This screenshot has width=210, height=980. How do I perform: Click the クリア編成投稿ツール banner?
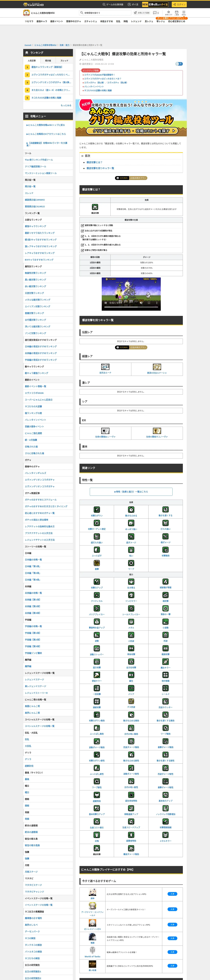coord(131,118)
